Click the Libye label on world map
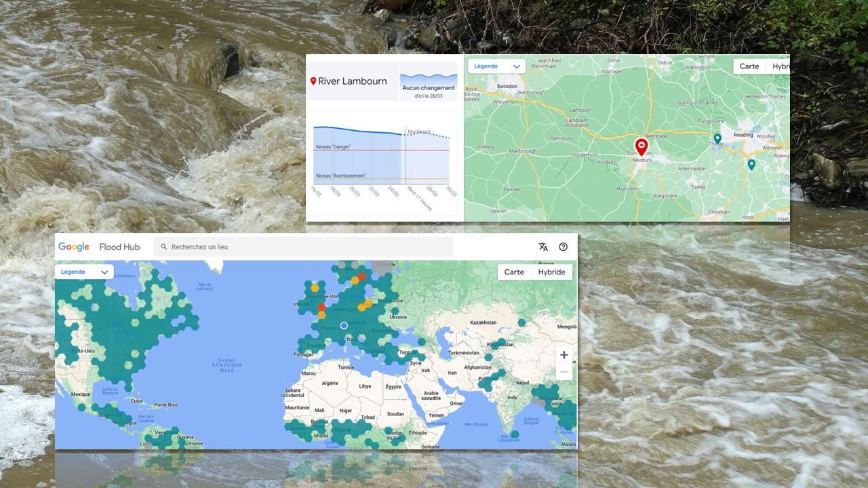Image resolution: width=868 pixels, height=488 pixels. (x=365, y=386)
